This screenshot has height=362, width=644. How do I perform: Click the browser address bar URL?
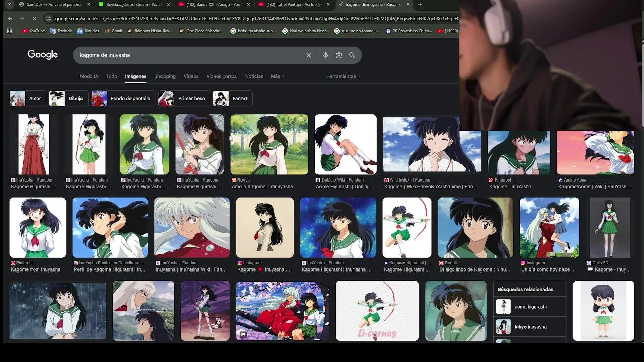click(257, 18)
